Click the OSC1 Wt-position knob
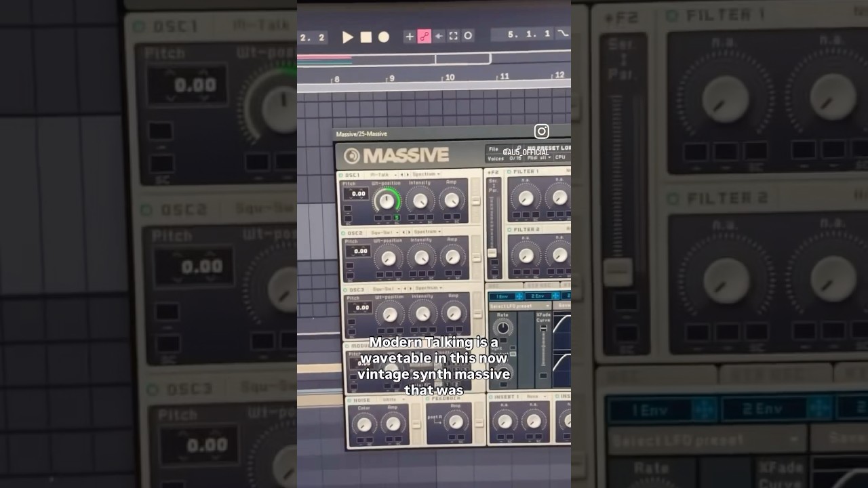 [387, 201]
